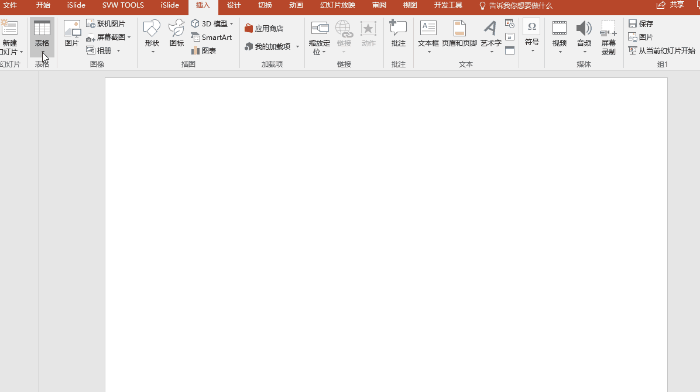The image size is (700, 392).
Task: Switch to the Transitions (切换) tab
Action: tap(265, 5)
